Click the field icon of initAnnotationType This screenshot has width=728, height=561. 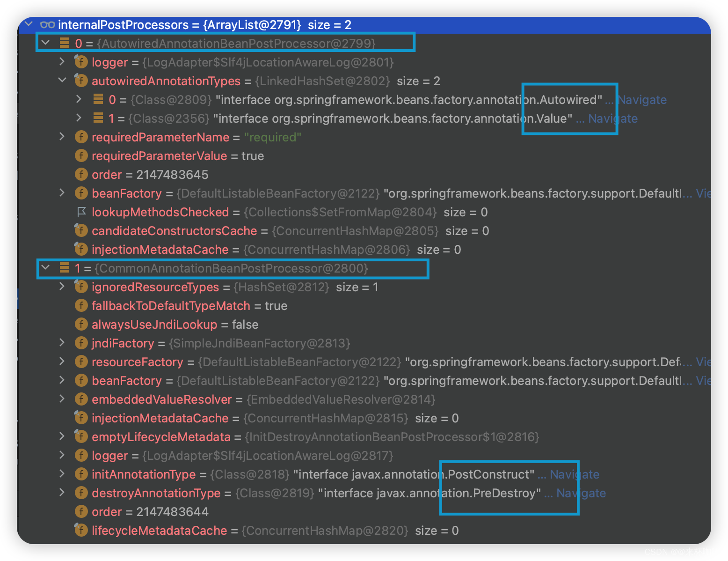(81, 474)
